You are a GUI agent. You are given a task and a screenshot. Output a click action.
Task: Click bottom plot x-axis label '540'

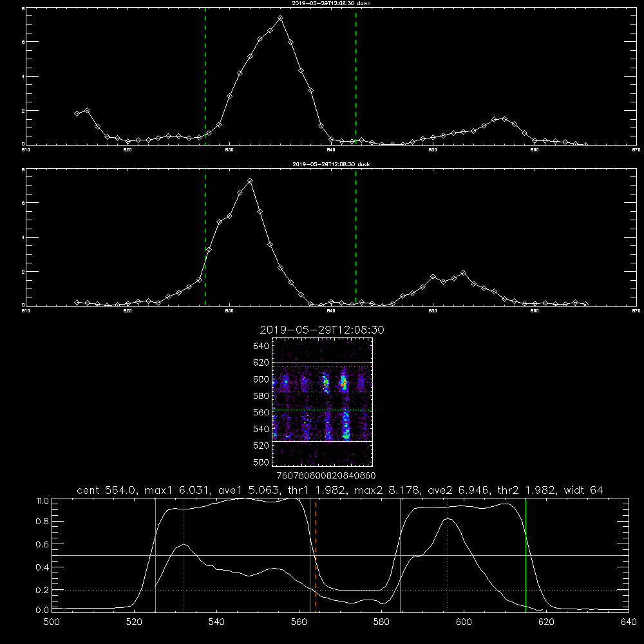[x=216, y=622]
